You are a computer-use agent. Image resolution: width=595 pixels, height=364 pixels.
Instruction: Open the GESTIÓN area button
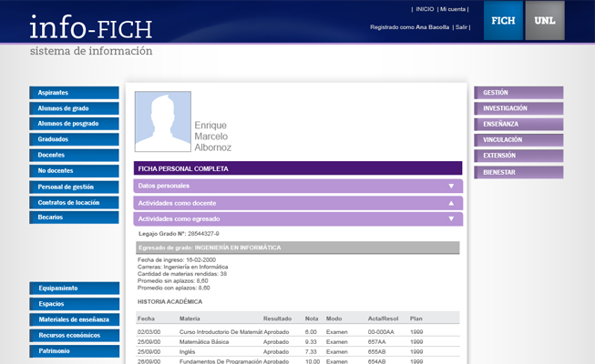tap(518, 93)
